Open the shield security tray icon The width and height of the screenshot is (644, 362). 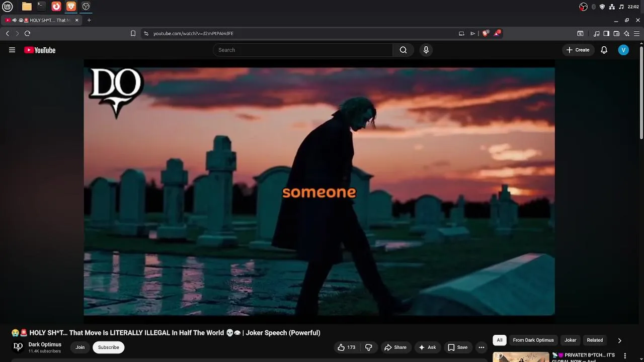point(602,7)
